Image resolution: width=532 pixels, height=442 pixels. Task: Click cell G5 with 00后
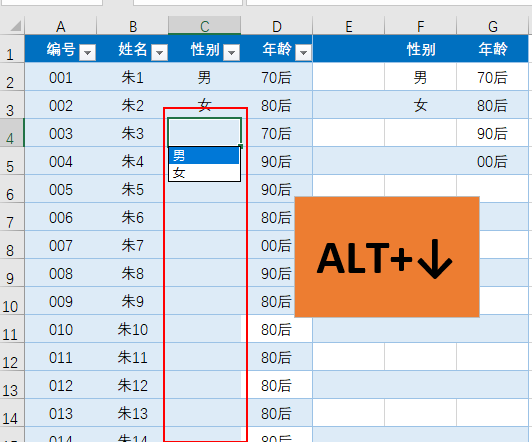pos(493,161)
